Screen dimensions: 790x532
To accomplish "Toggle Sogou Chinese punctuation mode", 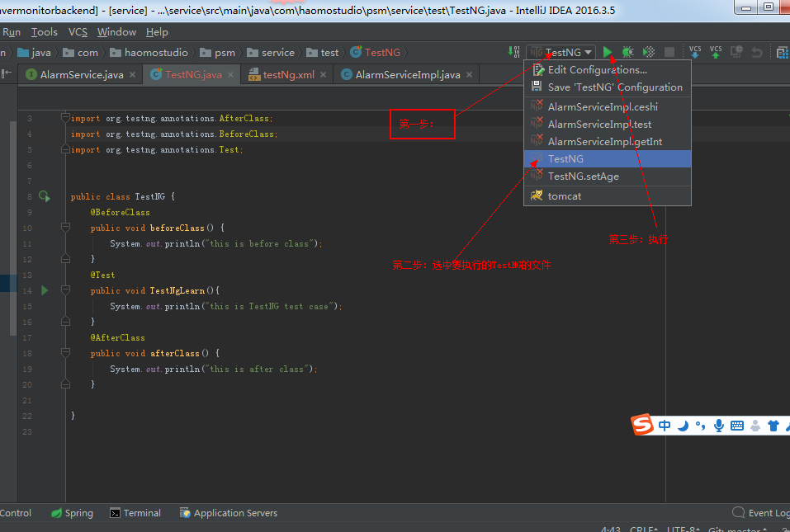I will click(700, 426).
